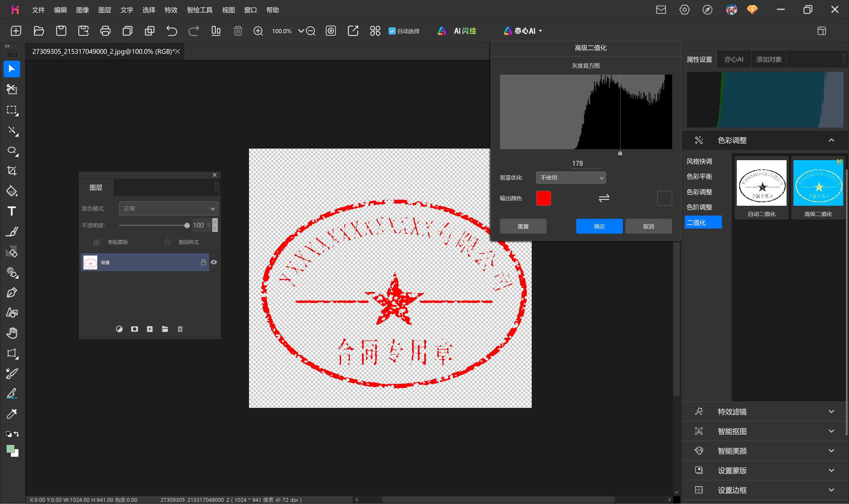Expand the 特效滤镜 section

click(x=764, y=411)
